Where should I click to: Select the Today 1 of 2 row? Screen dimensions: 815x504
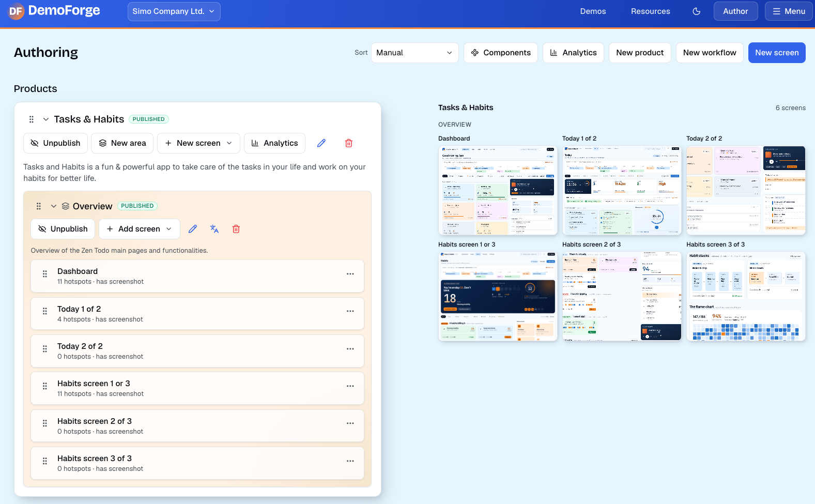click(x=197, y=314)
